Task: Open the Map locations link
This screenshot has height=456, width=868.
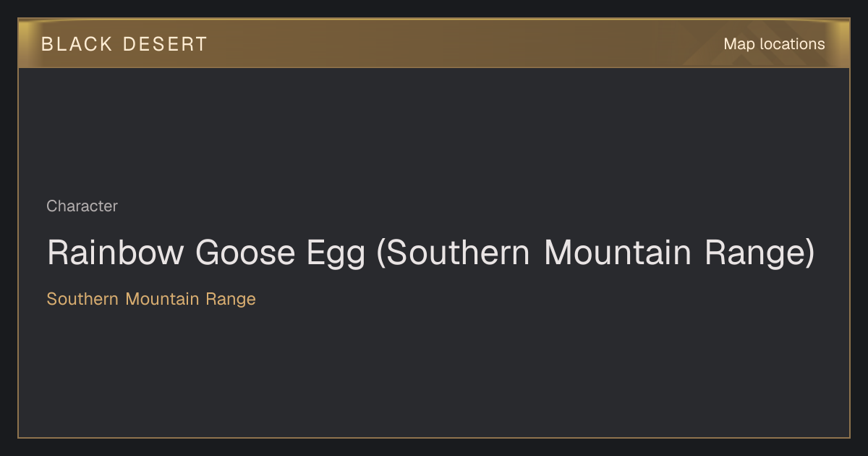Action: coord(774,44)
